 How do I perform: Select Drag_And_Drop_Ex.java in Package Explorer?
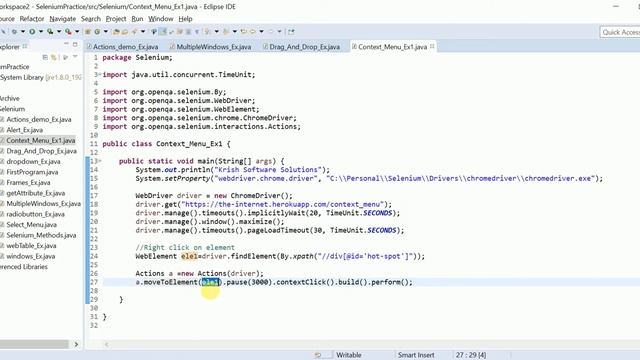tap(41, 151)
